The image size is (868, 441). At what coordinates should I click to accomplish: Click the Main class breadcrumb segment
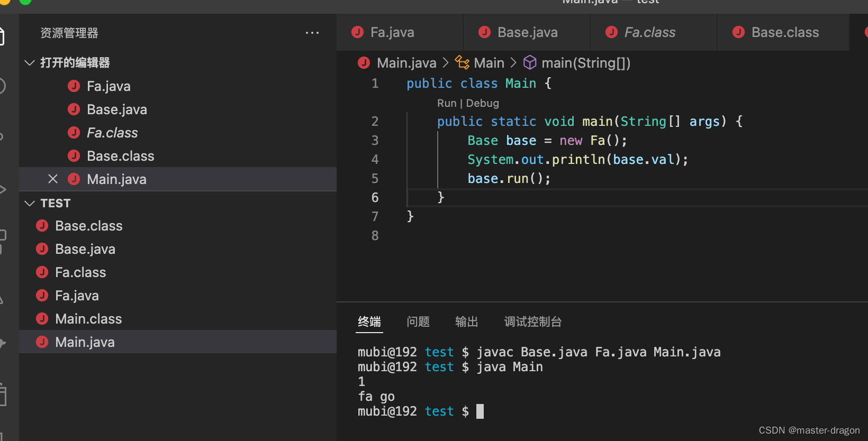coord(489,63)
